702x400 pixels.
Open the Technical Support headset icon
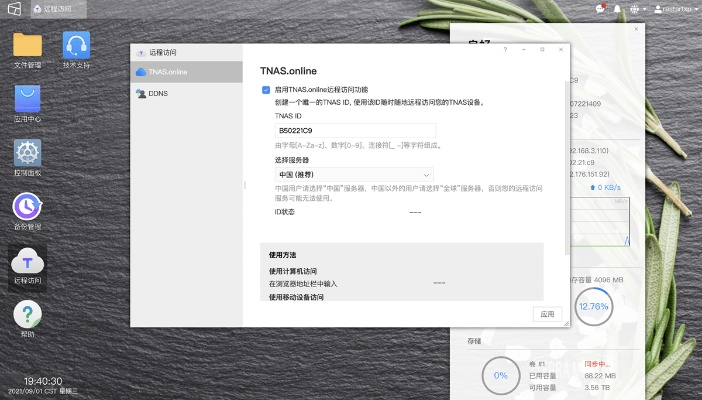click(76, 45)
